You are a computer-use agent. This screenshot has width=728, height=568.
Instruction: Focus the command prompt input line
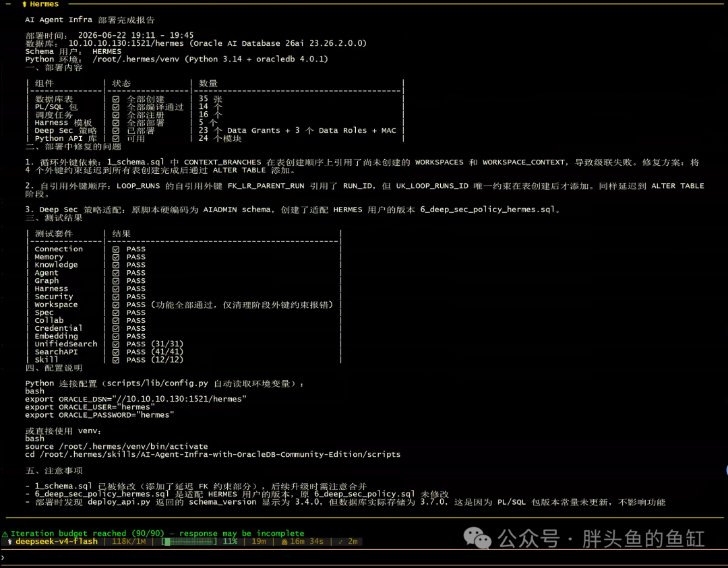click(x=364, y=558)
